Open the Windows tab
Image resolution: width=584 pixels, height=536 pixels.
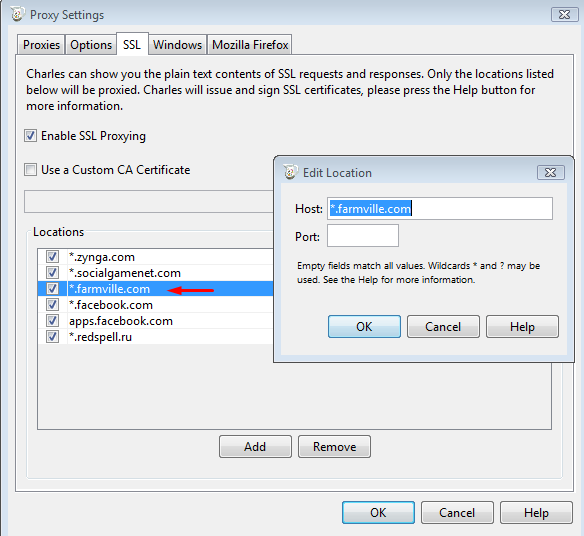point(177,45)
